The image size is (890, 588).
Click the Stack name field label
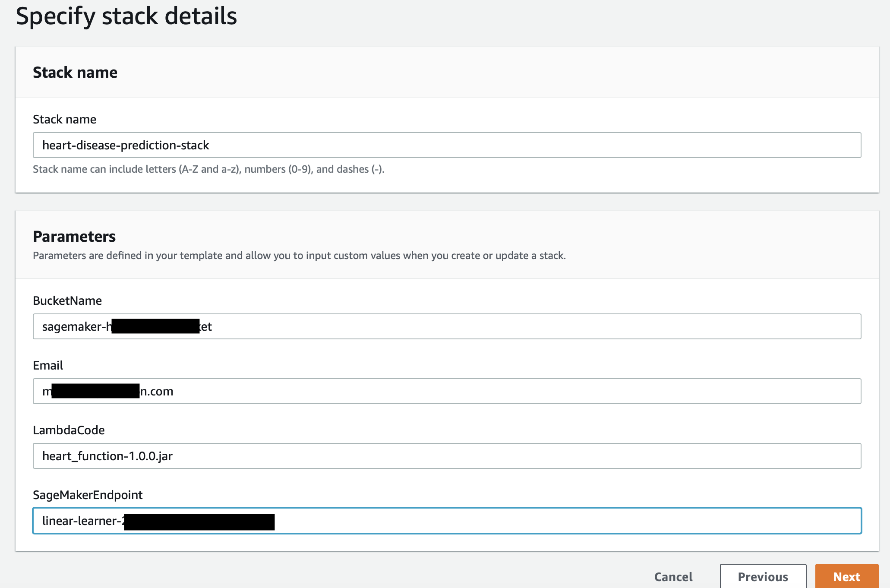[x=64, y=119]
